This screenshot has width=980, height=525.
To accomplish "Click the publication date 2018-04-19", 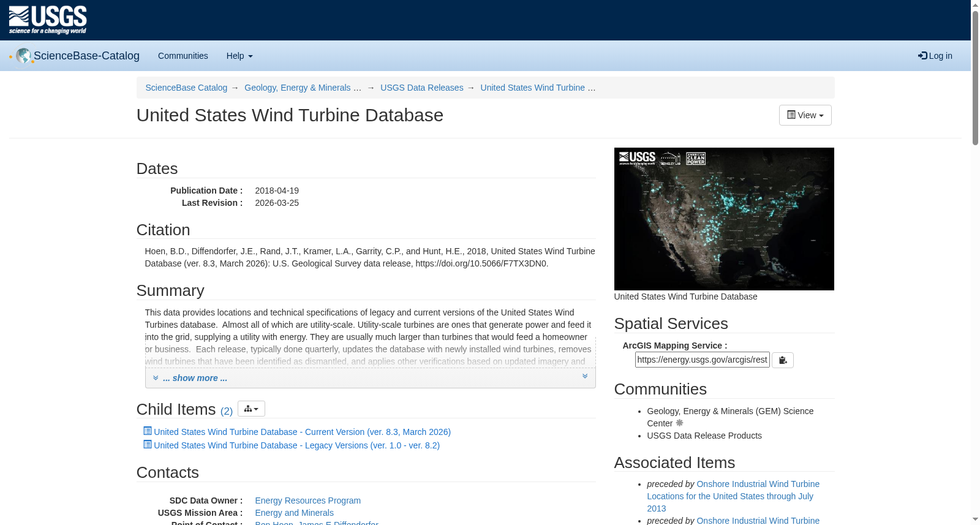I will point(277,191).
